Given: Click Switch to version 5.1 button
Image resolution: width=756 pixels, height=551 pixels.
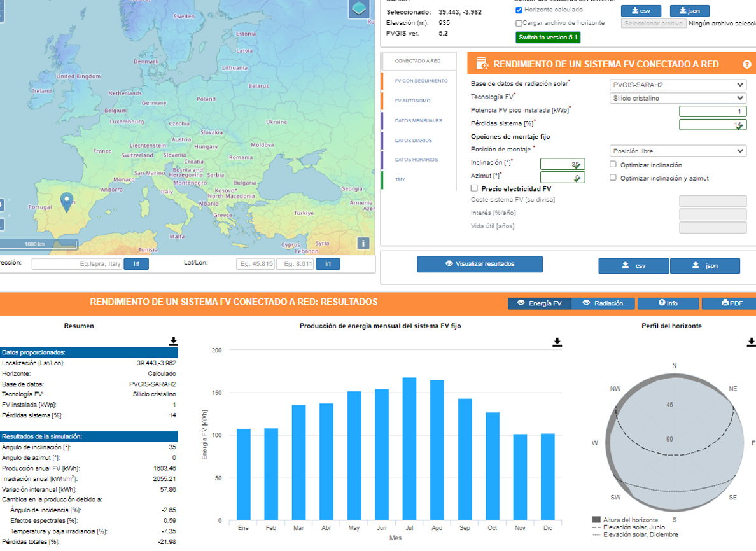Looking at the screenshot, I should click(548, 38).
